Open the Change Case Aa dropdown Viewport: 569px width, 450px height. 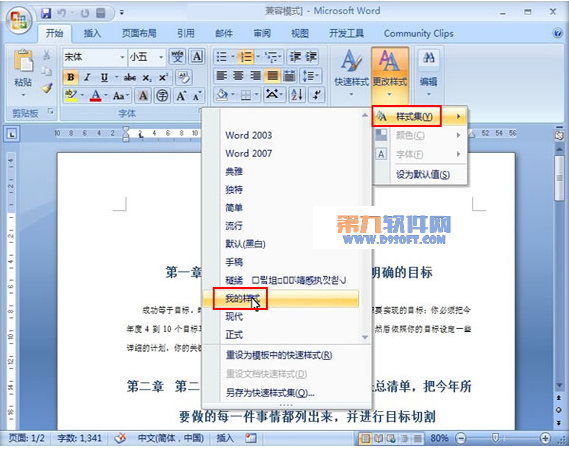pyautogui.click(x=120, y=96)
